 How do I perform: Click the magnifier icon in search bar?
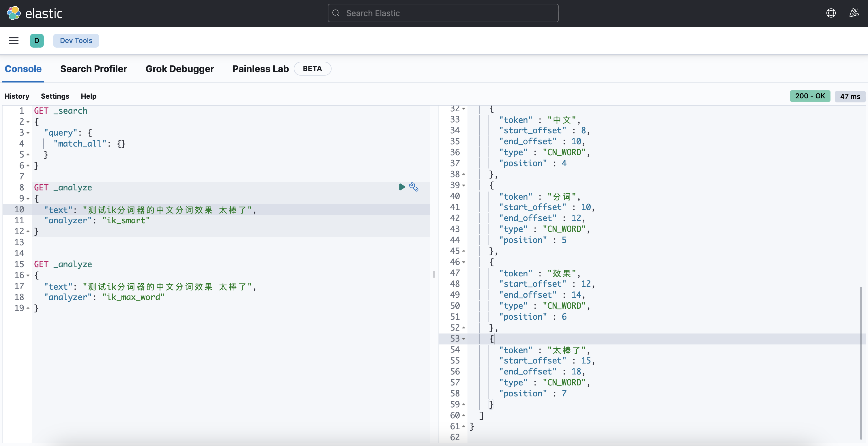(336, 13)
